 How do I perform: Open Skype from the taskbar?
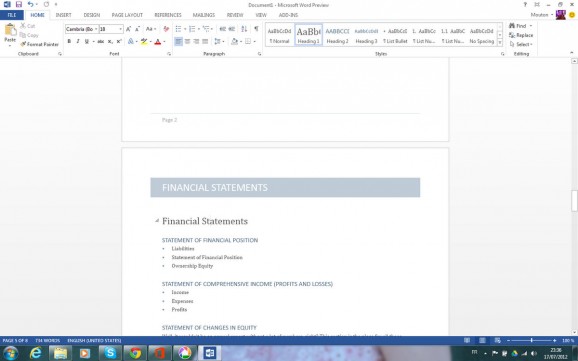tap(110, 353)
